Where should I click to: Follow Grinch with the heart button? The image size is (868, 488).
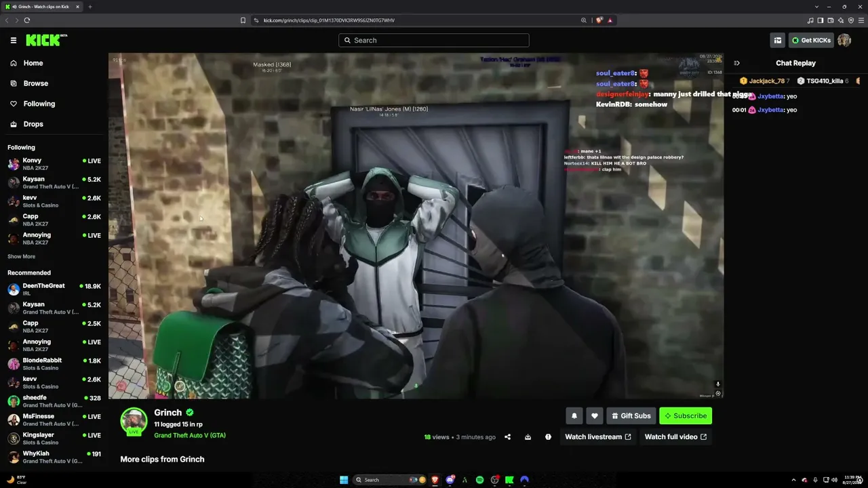coord(595,415)
